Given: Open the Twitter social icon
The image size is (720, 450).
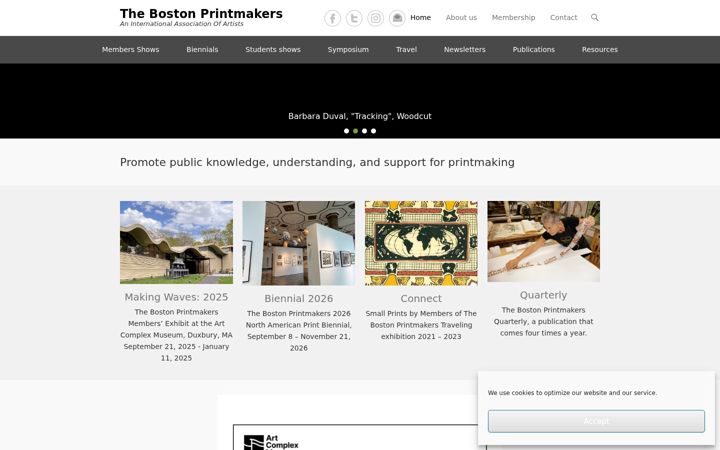Looking at the screenshot, I should click(x=354, y=18).
